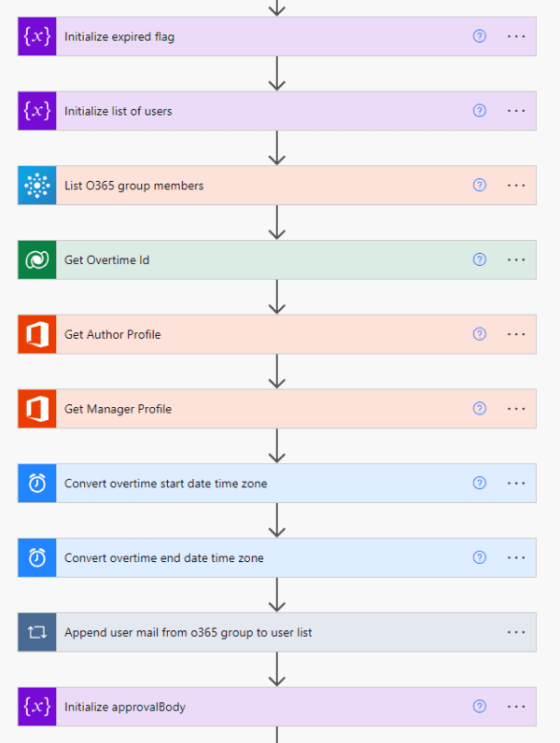The width and height of the screenshot is (560, 743).
Task: Open the ellipsis menu for Get Overtime Id
Action: coord(516,259)
